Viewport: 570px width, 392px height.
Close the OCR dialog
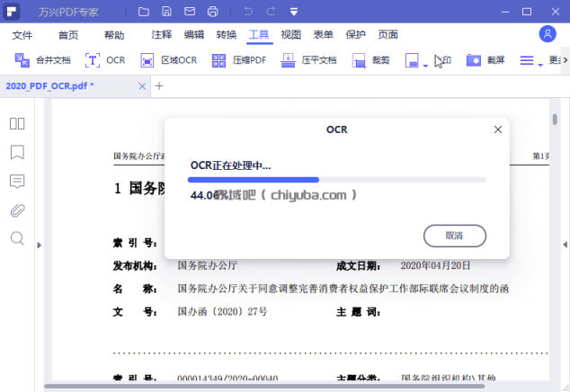498,129
